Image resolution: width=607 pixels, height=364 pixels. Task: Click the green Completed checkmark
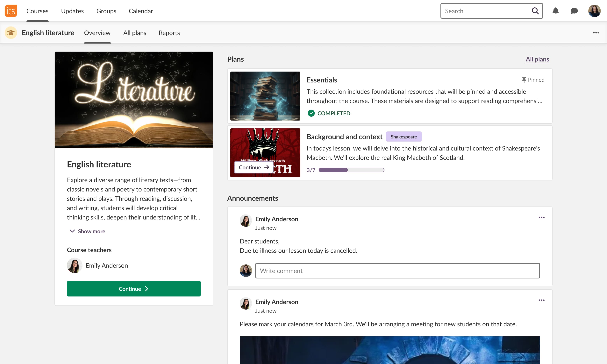point(311,113)
